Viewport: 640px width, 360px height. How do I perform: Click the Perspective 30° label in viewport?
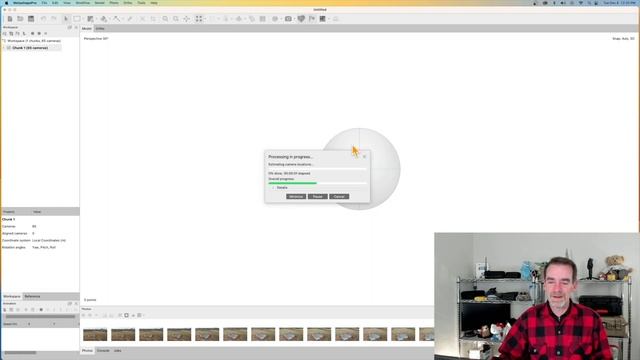(96, 39)
